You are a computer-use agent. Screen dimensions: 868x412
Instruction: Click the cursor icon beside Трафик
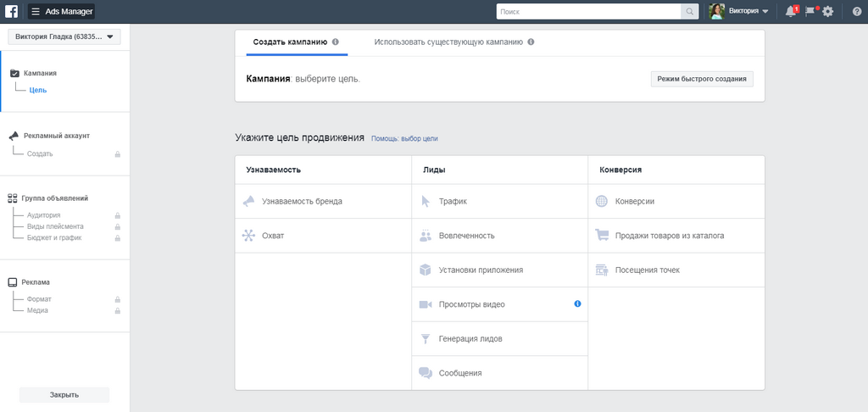426,202
